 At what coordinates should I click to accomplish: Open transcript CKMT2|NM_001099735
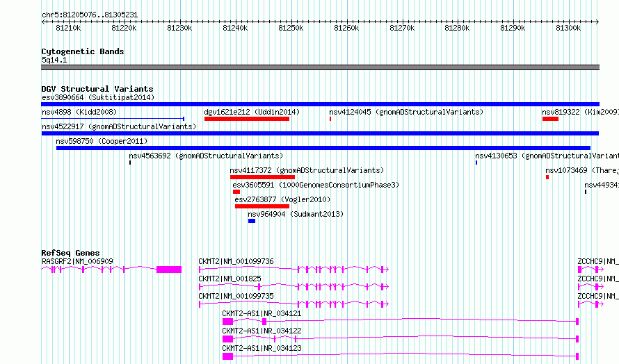click(236, 296)
